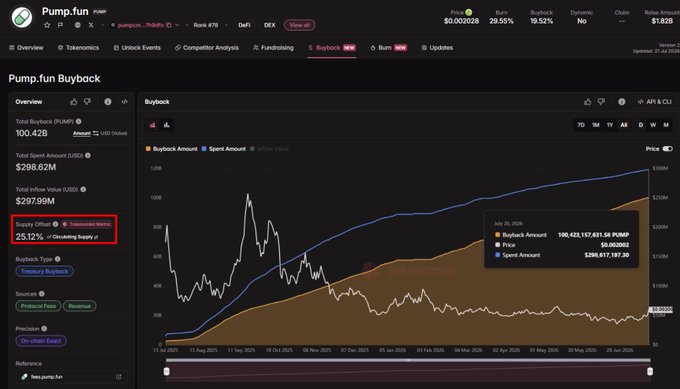Click left handle of chart range slider
The height and width of the screenshot is (389, 680).
167,371
